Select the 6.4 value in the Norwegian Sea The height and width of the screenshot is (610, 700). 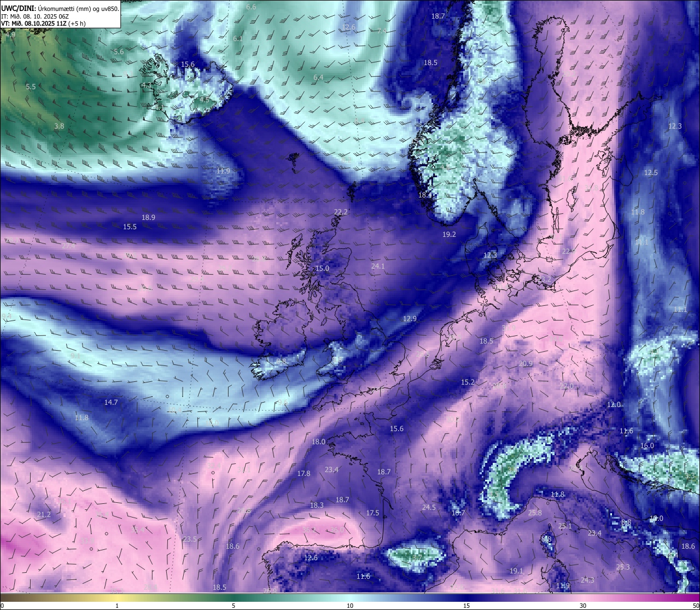[318, 77]
